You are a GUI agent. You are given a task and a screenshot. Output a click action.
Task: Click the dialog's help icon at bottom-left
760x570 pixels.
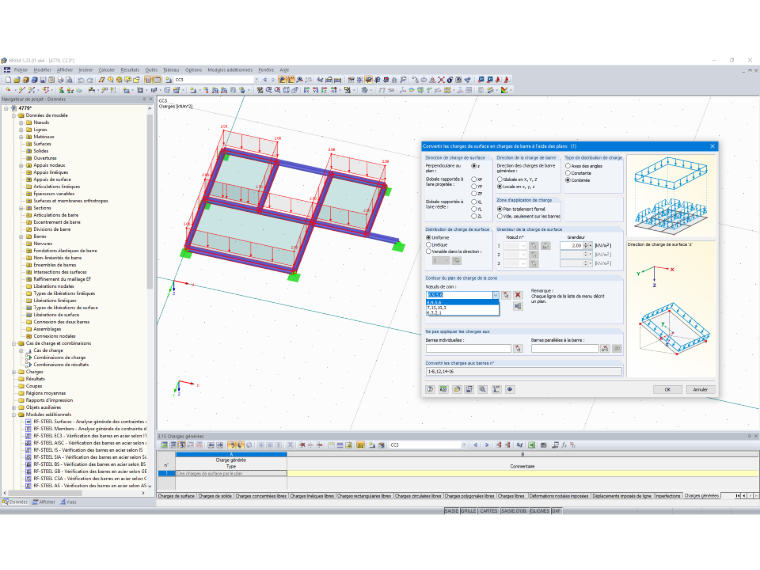pyautogui.click(x=430, y=389)
